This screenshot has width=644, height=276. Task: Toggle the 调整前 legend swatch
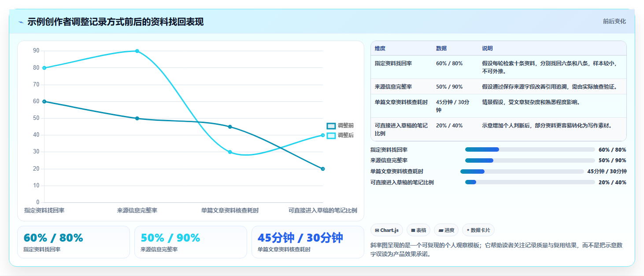tap(331, 126)
